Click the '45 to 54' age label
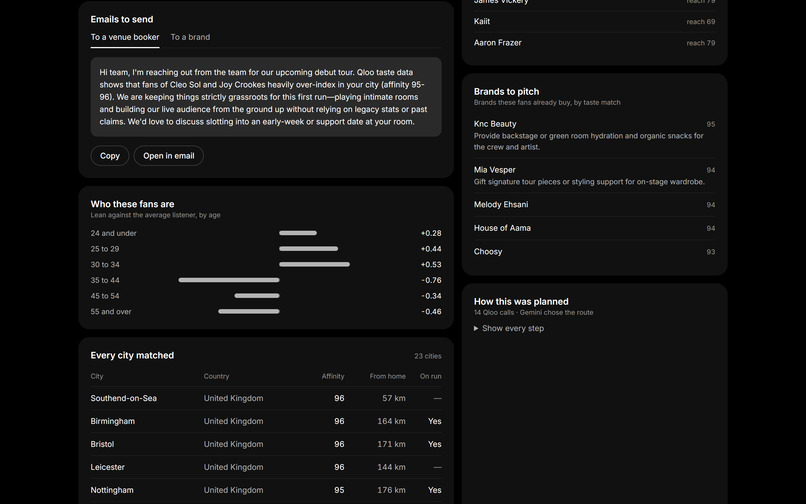The height and width of the screenshot is (504, 806). tap(105, 296)
